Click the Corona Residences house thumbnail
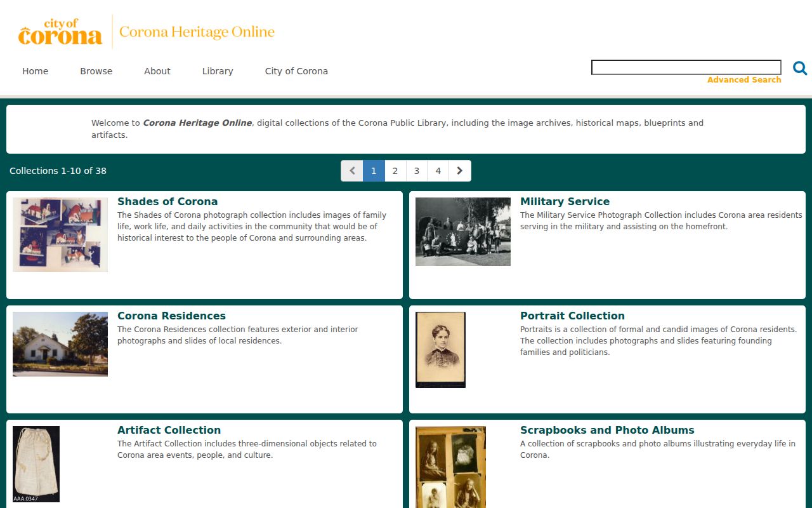The height and width of the screenshot is (508, 812). pos(60,344)
